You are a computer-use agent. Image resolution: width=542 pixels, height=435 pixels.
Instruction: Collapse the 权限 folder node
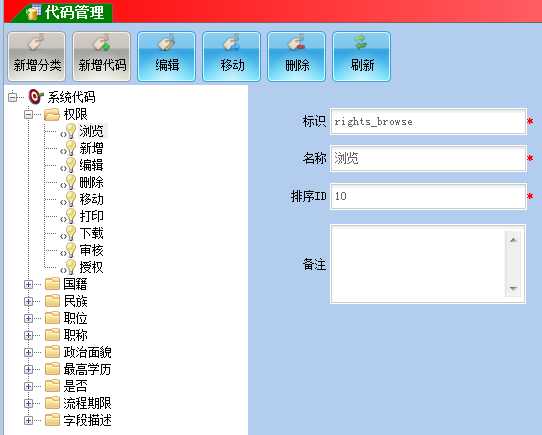tap(29, 114)
